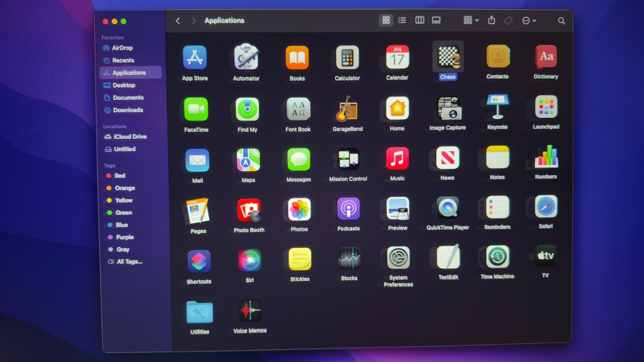Open the Group By dropdown

pyautogui.click(x=471, y=20)
